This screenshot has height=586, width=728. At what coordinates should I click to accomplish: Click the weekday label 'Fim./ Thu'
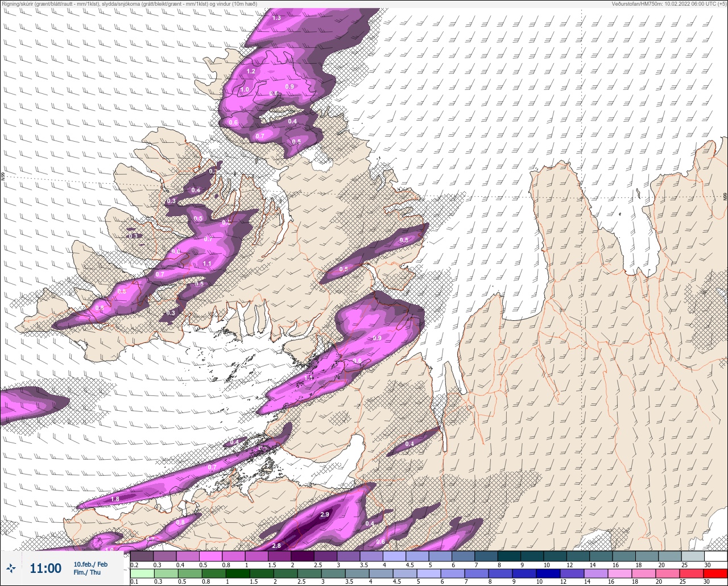(x=87, y=572)
